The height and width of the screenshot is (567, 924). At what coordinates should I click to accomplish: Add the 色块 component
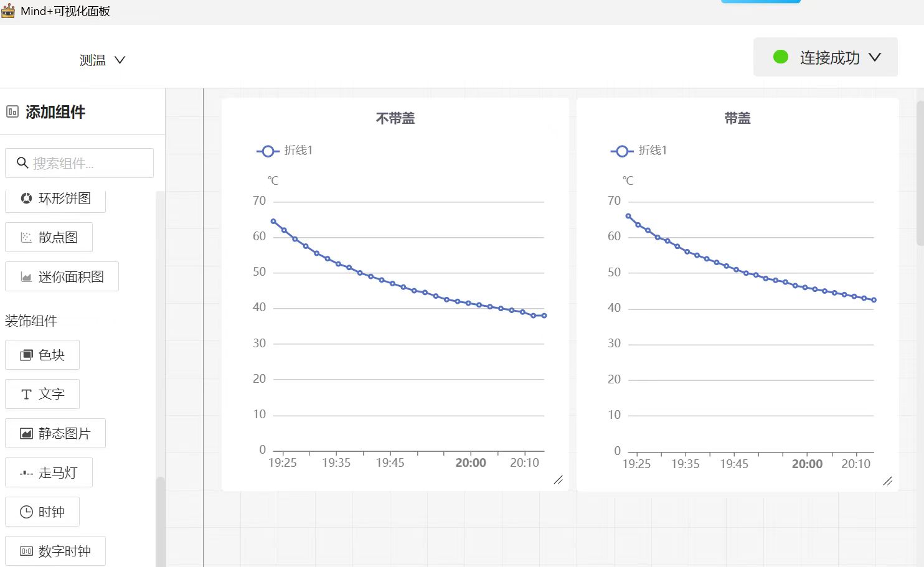pyautogui.click(x=42, y=355)
